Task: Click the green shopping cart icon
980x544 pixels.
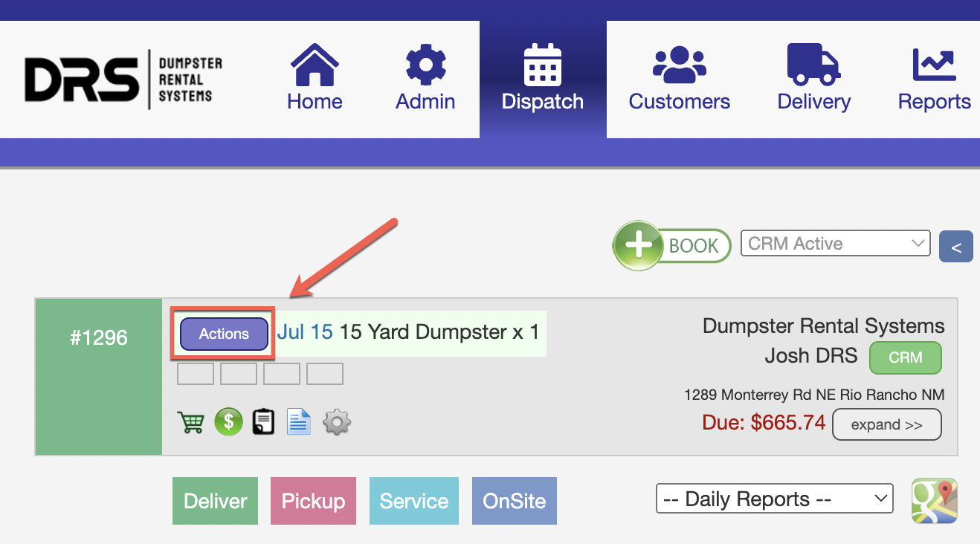Action: (x=192, y=423)
